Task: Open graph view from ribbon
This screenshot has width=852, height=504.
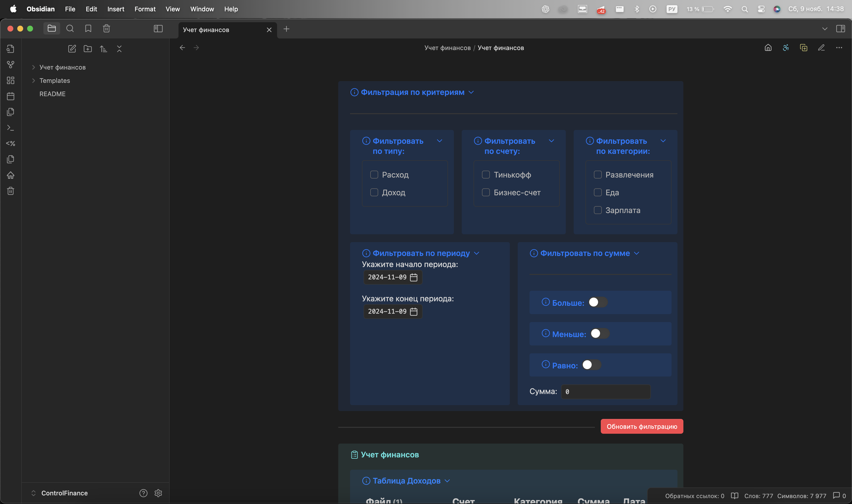Action: tap(11, 65)
